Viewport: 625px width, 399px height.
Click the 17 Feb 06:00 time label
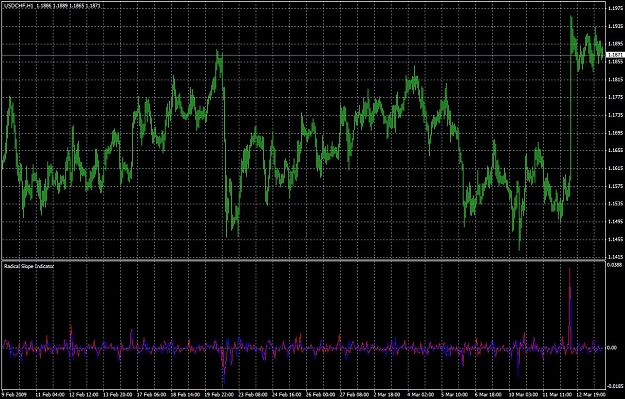click(151, 395)
